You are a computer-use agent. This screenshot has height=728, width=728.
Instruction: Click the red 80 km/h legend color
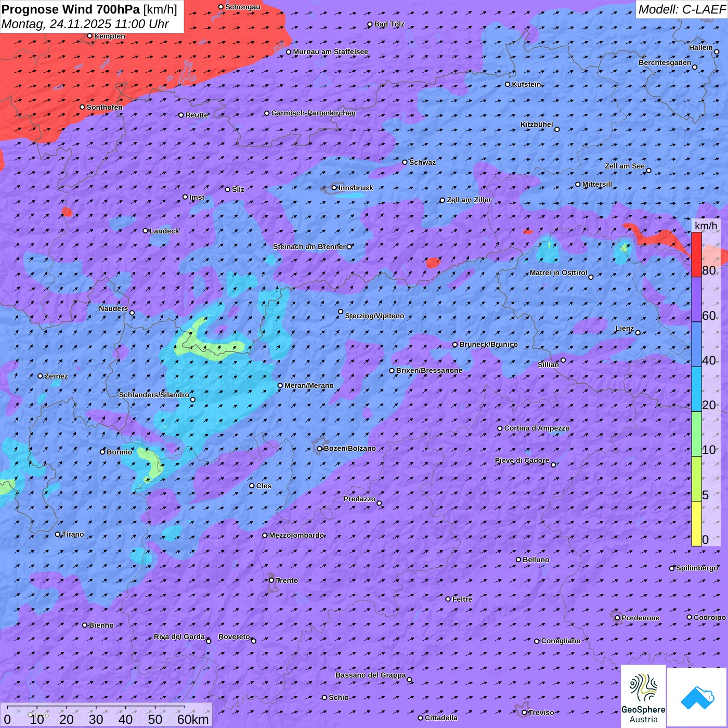pos(696,255)
